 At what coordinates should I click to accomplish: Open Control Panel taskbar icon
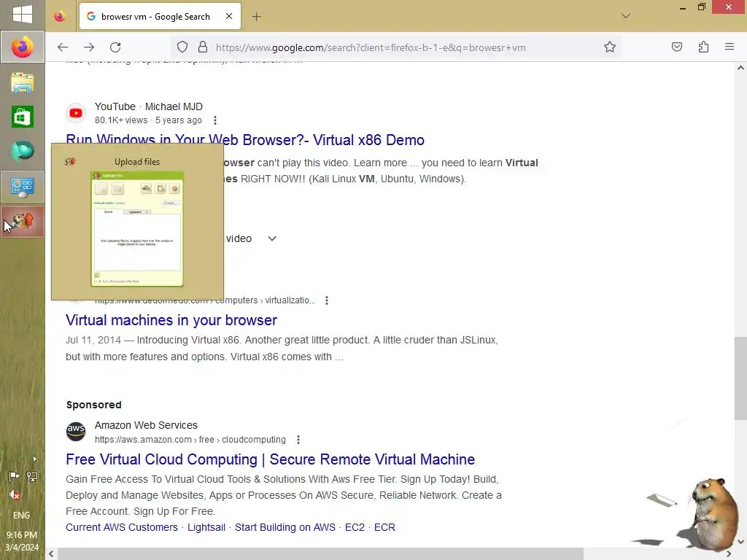23,187
